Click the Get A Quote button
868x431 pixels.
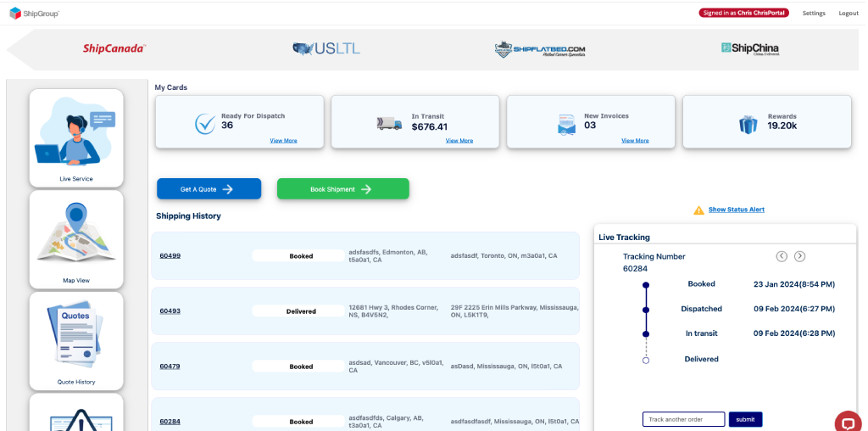coord(209,189)
